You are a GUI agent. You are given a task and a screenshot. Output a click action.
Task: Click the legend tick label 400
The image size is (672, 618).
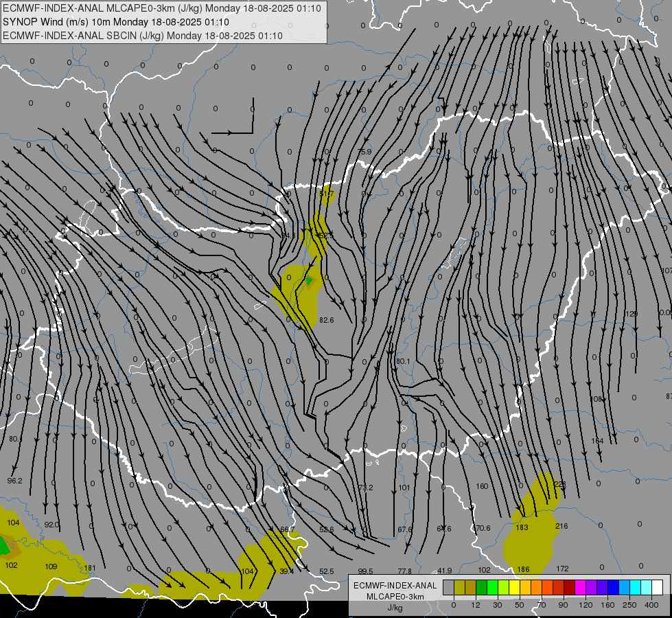(x=651, y=605)
